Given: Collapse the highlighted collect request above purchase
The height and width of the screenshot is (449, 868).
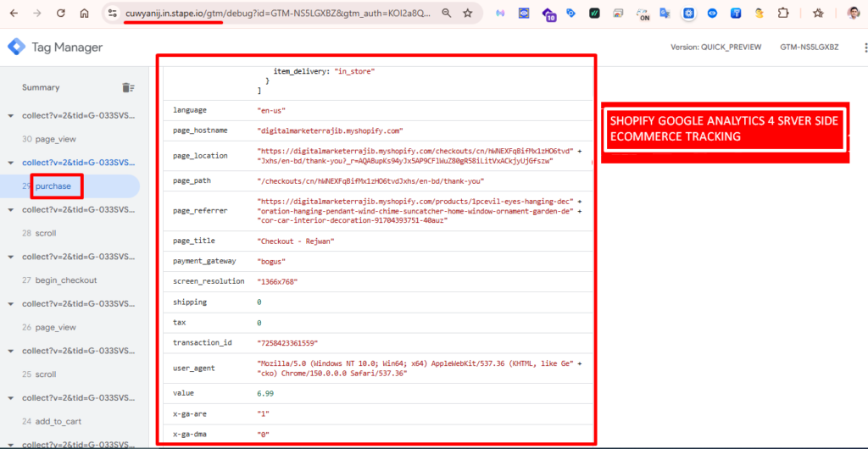Looking at the screenshot, I should point(10,163).
